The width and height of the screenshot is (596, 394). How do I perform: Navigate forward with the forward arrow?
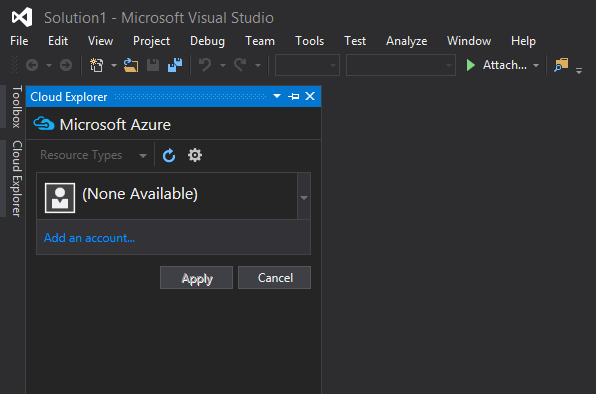66,65
